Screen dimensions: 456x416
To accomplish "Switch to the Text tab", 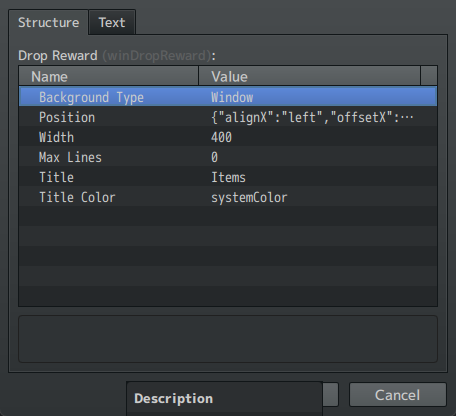I will pos(112,22).
